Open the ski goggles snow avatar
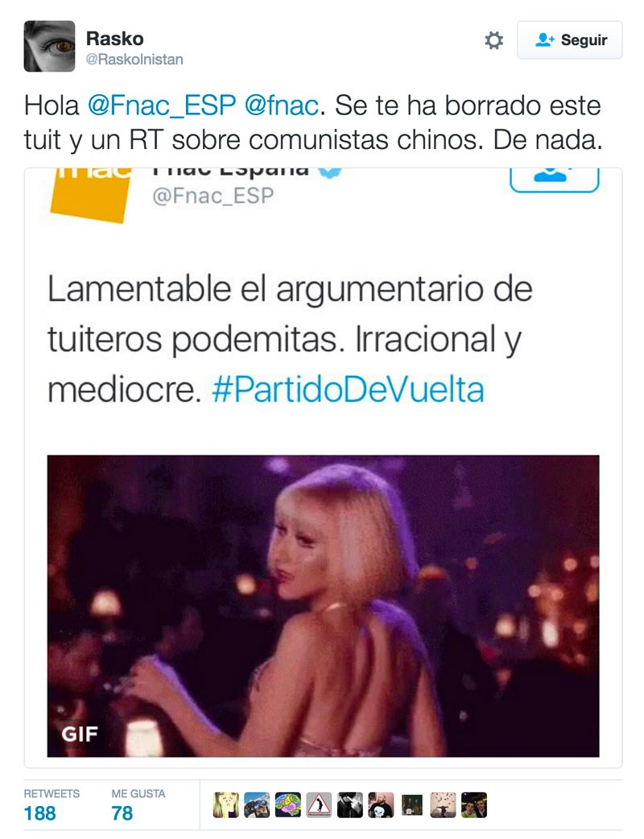This screenshot has width=644, height=839. pos(257,805)
